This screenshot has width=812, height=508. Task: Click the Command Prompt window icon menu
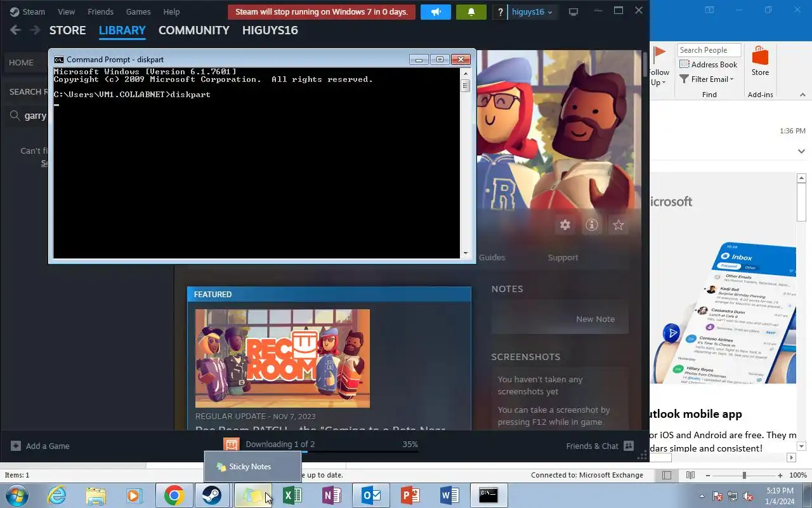click(x=58, y=60)
